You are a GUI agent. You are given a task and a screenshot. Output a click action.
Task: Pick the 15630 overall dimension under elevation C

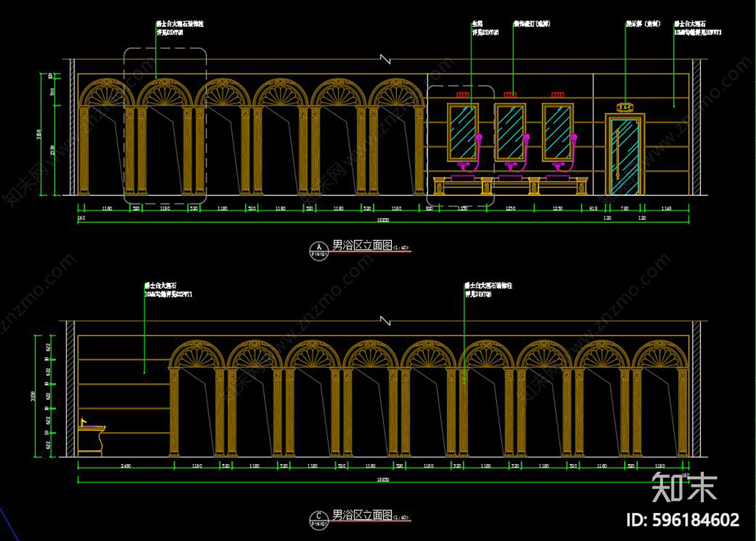pos(383,480)
